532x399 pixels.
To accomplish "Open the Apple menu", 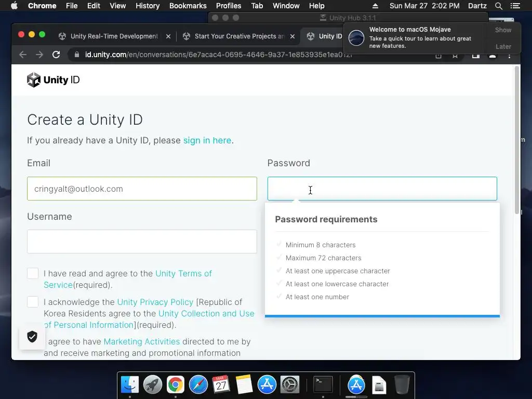I will pos(14,6).
